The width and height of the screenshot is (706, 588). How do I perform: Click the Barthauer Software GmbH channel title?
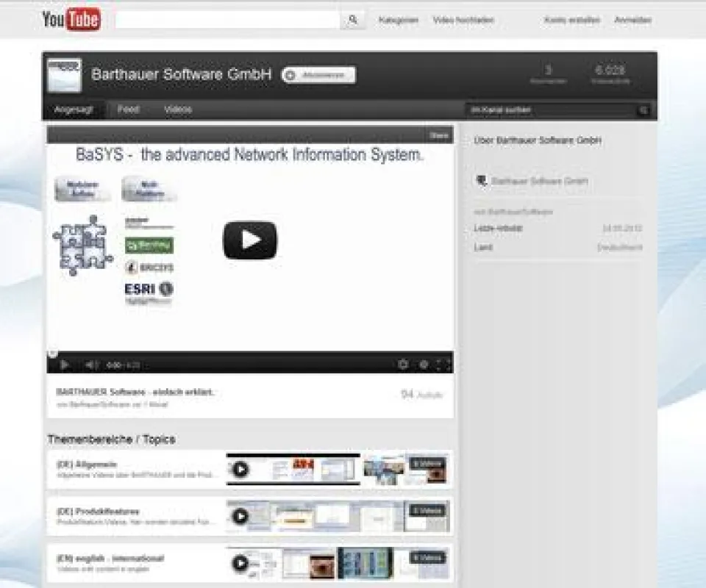[182, 74]
